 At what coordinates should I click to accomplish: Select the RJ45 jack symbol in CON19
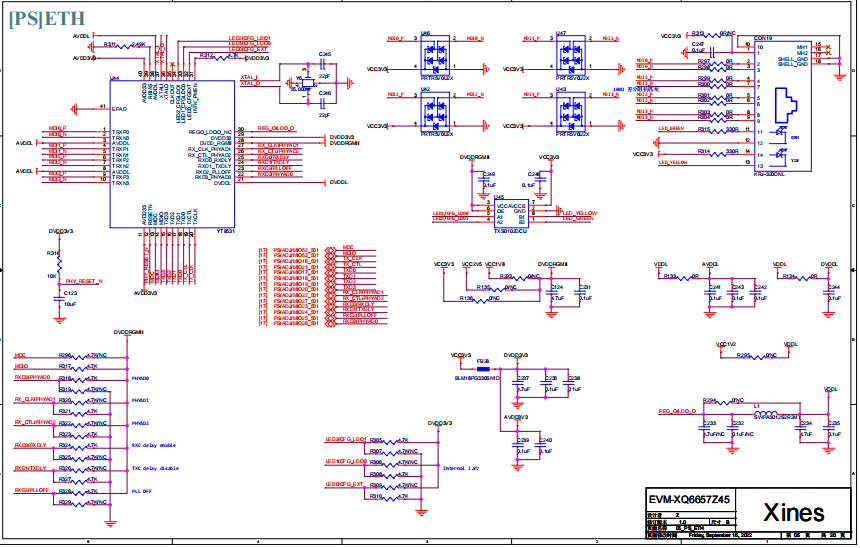click(x=785, y=105)
